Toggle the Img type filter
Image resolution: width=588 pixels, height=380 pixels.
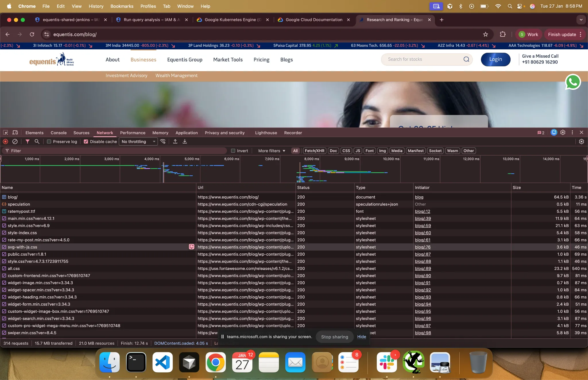click(x=382, y=151)
